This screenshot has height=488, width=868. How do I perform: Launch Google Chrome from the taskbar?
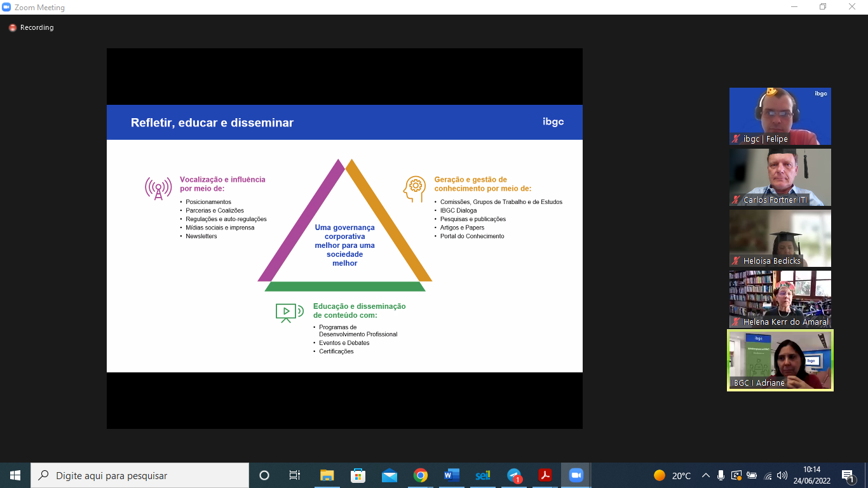[421, 475]
